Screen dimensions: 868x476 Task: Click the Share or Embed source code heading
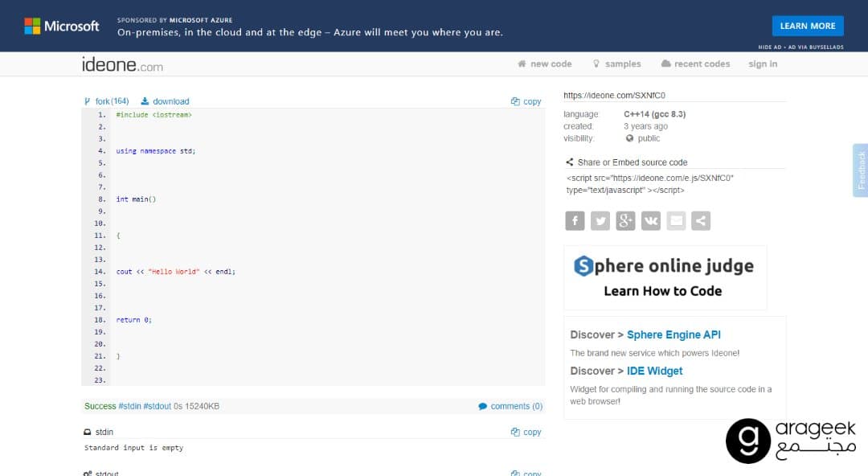click(627, 162)
